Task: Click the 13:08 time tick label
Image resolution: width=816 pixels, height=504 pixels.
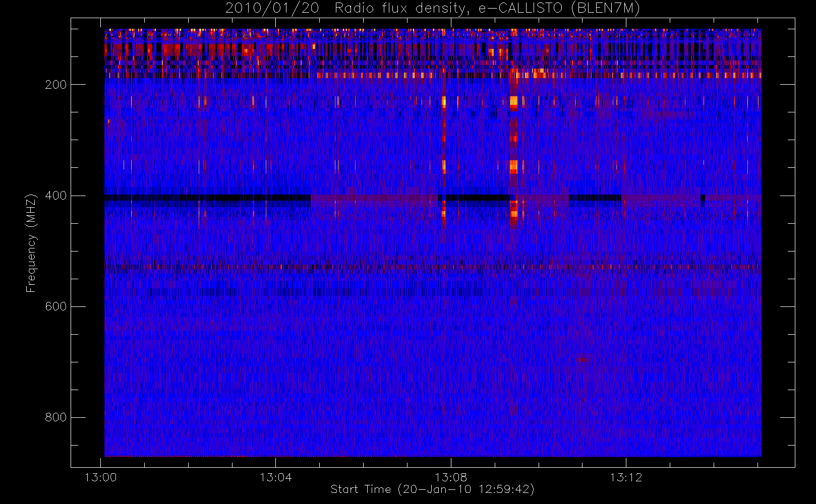Action: click(x=451, y=477)
